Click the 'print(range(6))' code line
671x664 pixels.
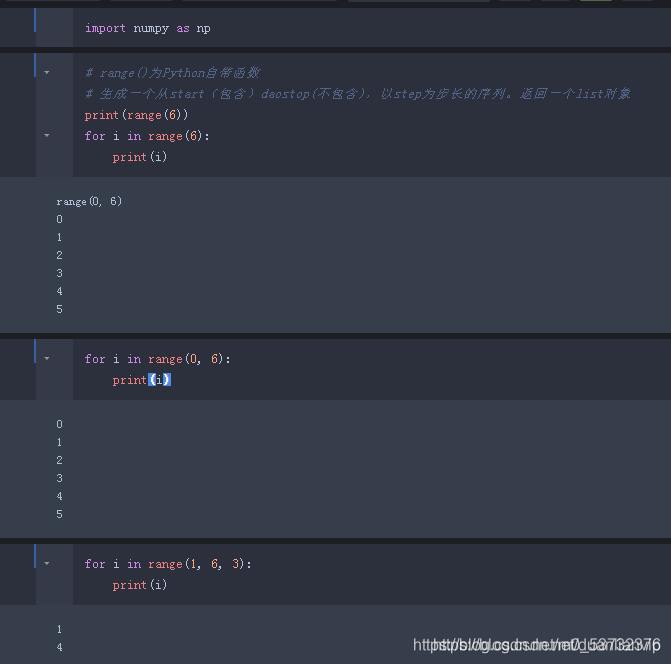tap(136, 115)
